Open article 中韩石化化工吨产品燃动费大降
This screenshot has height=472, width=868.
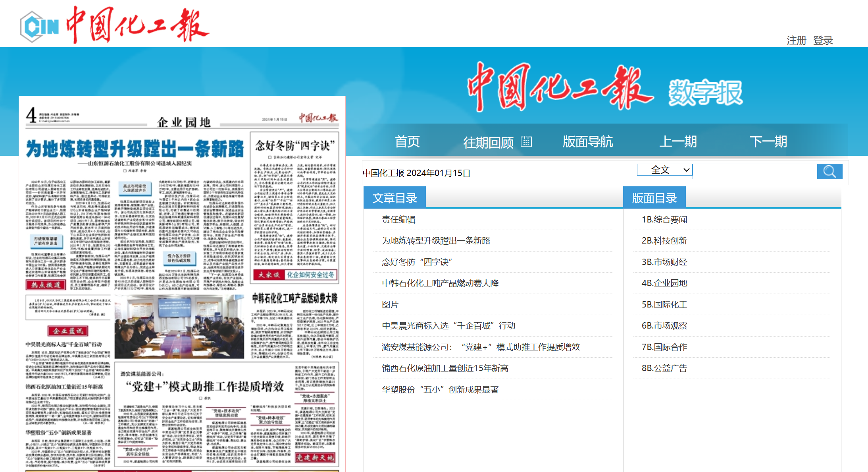(x=440, y=283)
